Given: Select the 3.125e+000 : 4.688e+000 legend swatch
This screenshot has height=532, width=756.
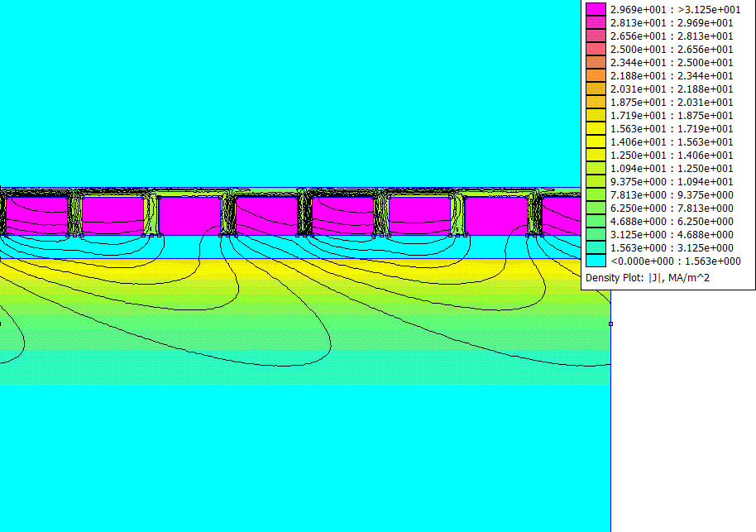Looking at the screenshot, I should point(596,234).
